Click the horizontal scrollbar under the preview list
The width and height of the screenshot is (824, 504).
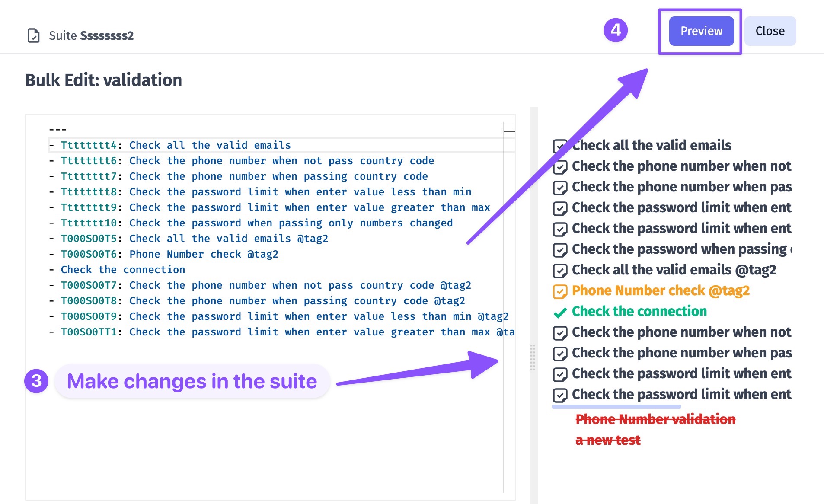[616, 407]
